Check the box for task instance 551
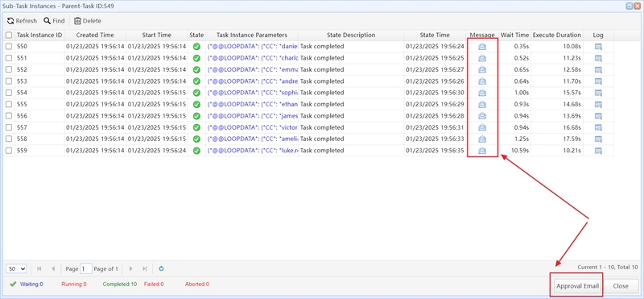The height and width of the screenshot is (299, 644). [x=9, y=58]
